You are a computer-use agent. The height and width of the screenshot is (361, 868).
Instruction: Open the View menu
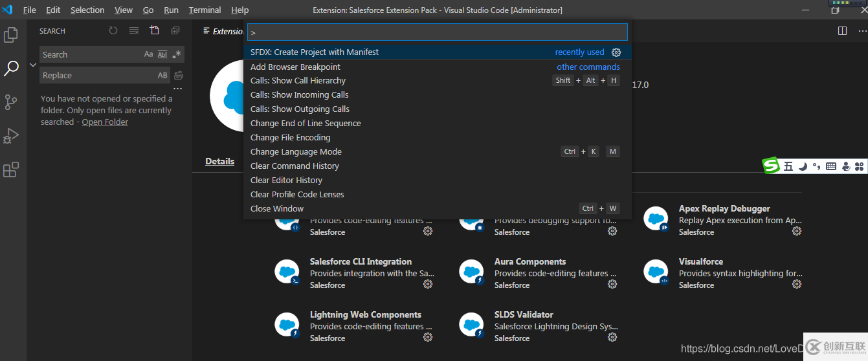tap(124, 10)
